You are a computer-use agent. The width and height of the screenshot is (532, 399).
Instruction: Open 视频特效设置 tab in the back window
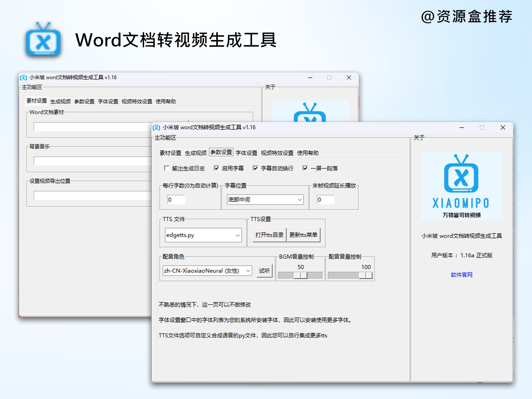tap(137, 102)
